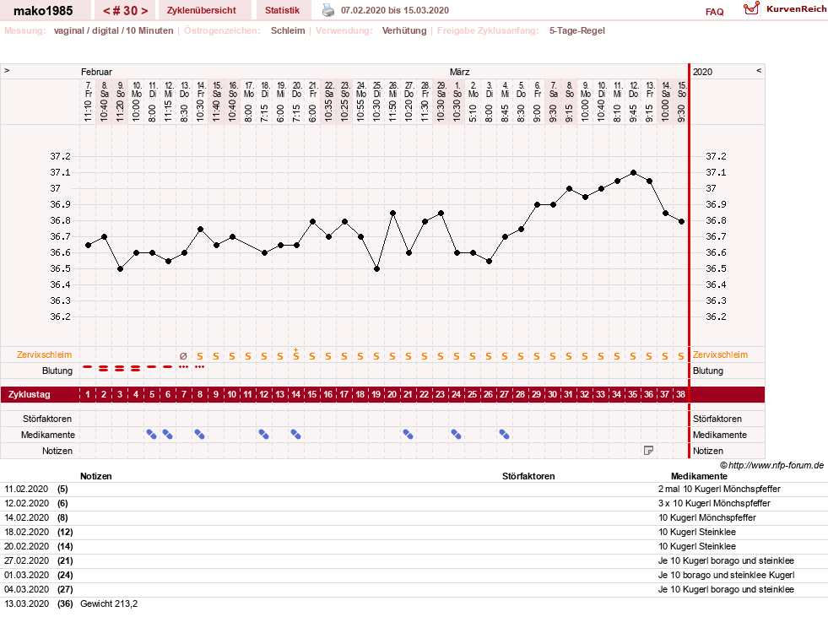Click the mako1985 username tab
Screen dimensions: 828x644
[x=43, y=11]
